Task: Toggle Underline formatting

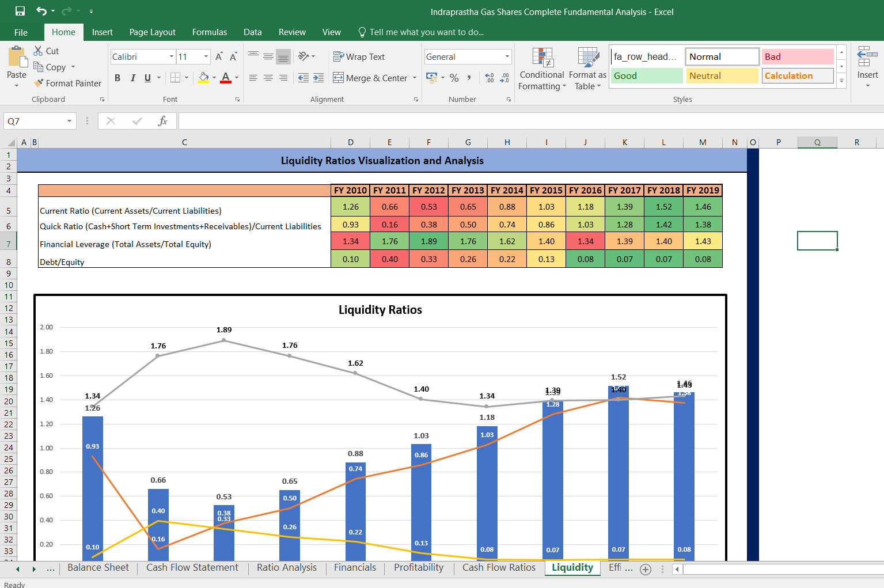Action: tap(148, 78)
